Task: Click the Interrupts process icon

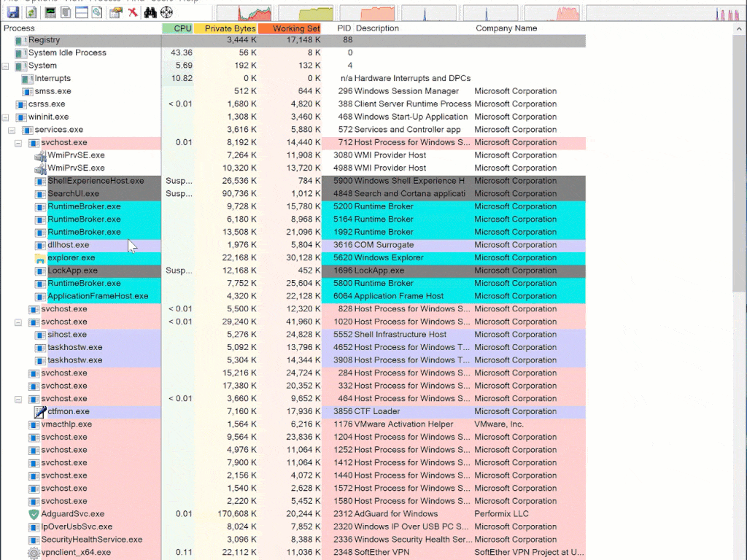Action: pyautogui.click(x=27, y=79)
